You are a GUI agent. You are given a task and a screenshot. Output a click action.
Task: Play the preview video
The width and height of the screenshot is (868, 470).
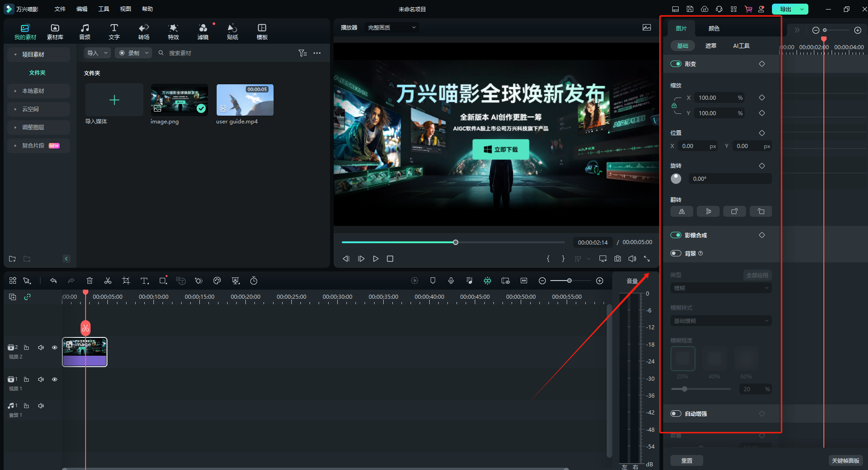(376, 259)
